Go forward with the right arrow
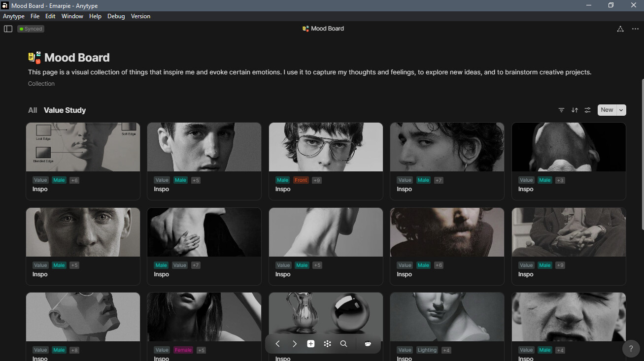The image size is (644, 361). (294, 344)
